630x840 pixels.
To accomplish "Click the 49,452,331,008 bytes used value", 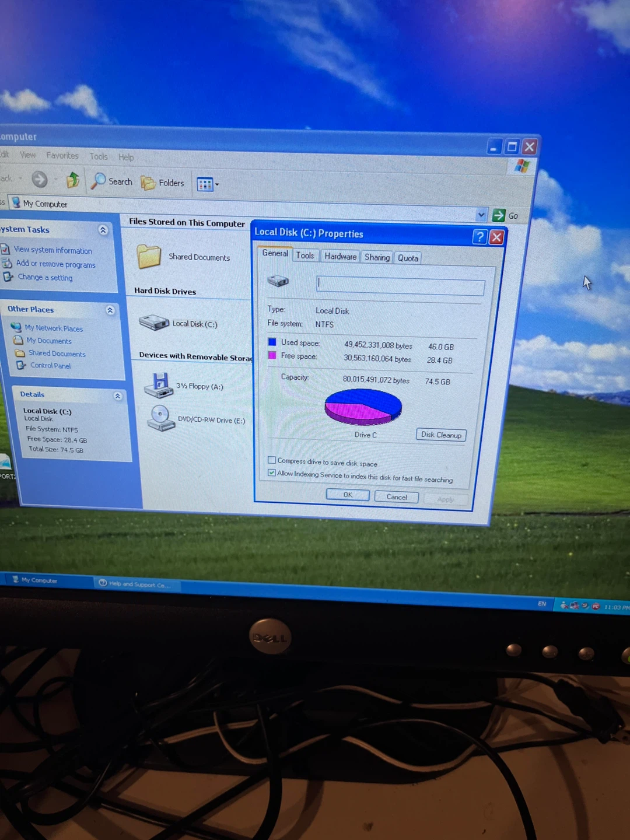I will (x=378, y=345).
